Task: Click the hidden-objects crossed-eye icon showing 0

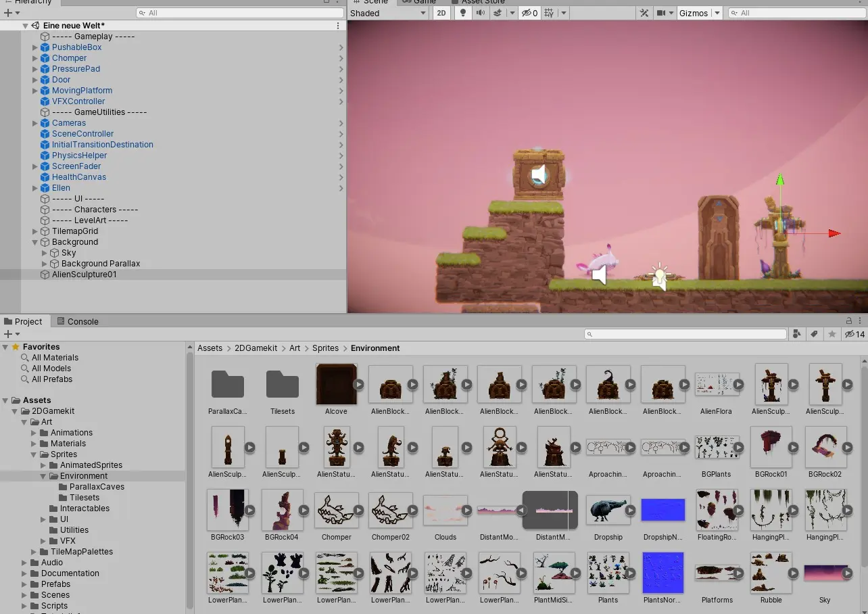Action: click(529, 12)
